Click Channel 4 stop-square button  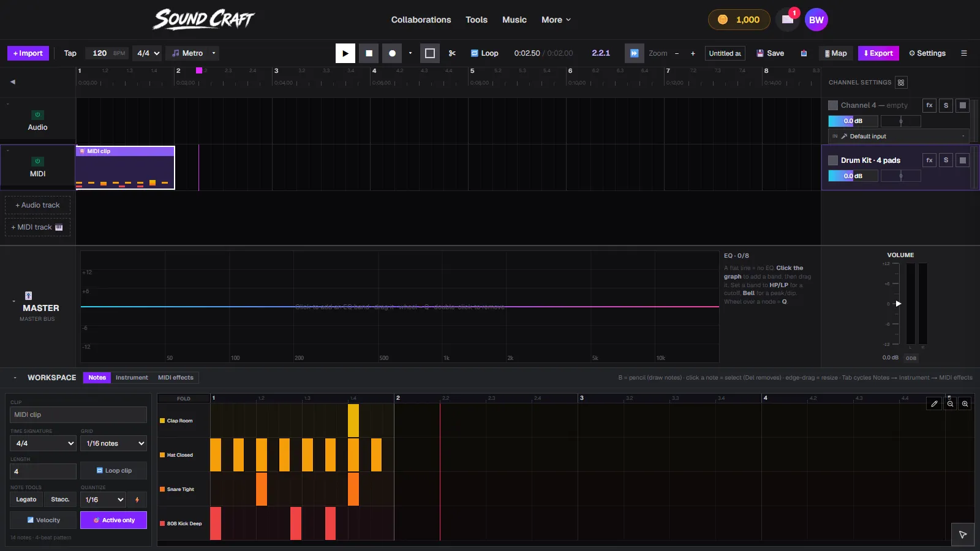point(963,105)
